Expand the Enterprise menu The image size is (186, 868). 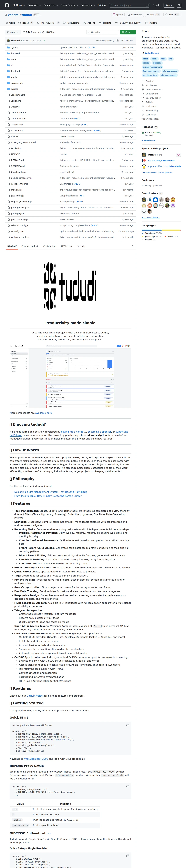(88, 5)
